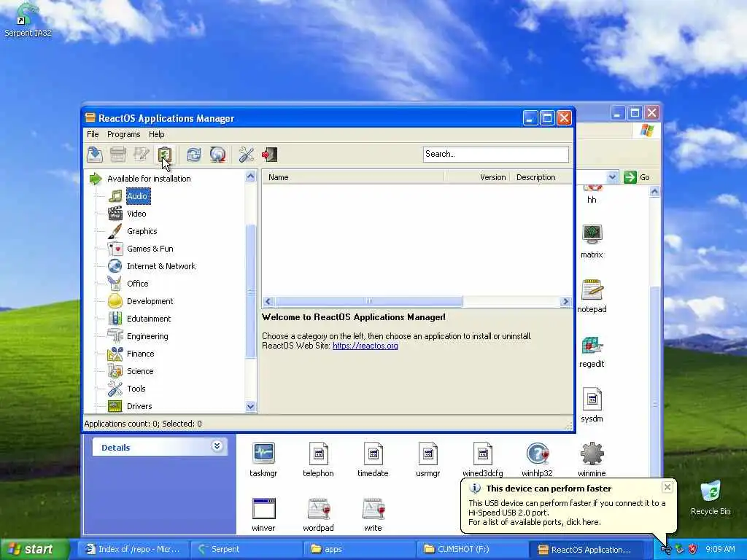Click the application list left scroll arrow
Image resolution: width=747 pixels, height=560 pixels.
coord(268,301)
